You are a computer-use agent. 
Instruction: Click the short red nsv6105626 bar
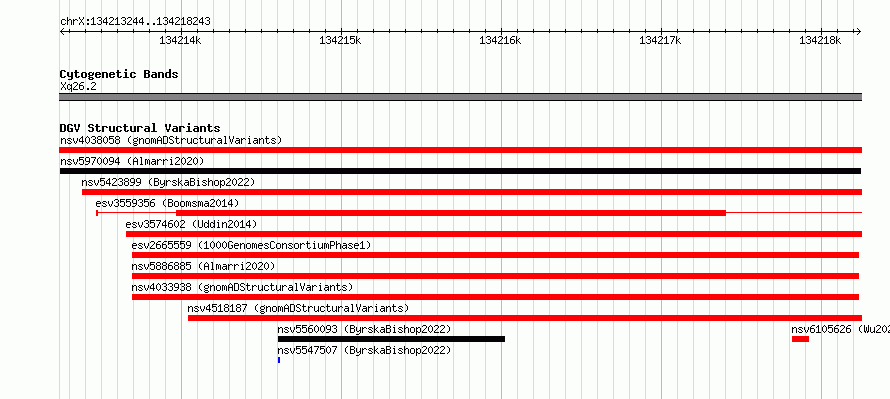coord(800,339)
